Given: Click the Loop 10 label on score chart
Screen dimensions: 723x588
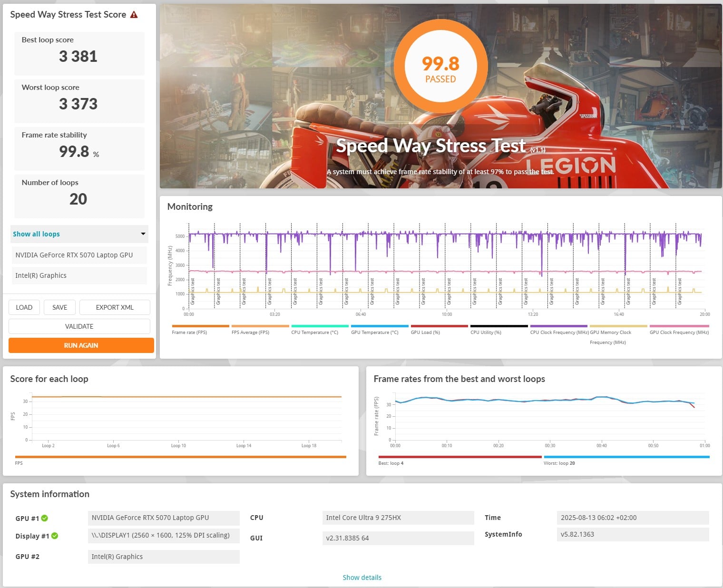Looking at the screenshot, I should (178, 446).
